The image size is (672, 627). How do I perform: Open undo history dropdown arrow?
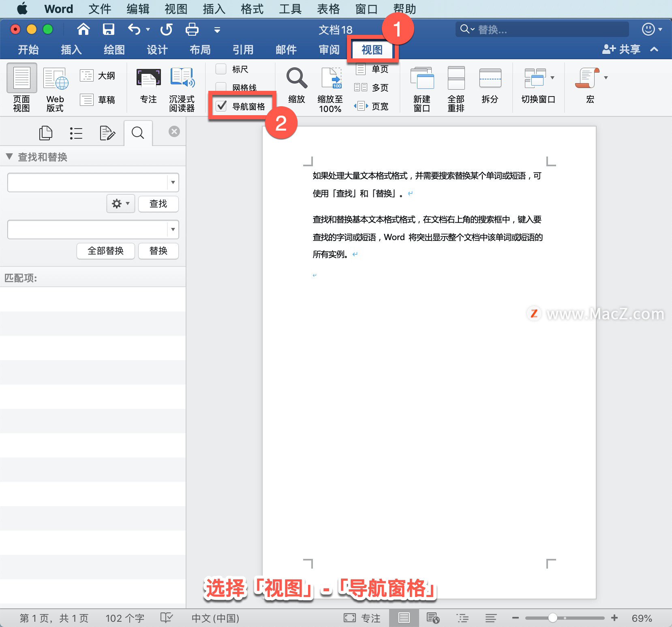pos(148,29)
